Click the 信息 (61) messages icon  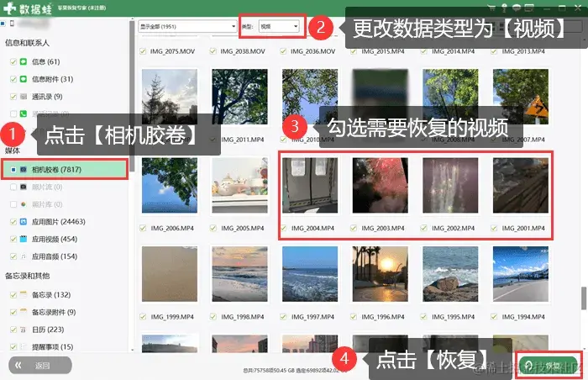pyautogui.click(x=24, y=61)
